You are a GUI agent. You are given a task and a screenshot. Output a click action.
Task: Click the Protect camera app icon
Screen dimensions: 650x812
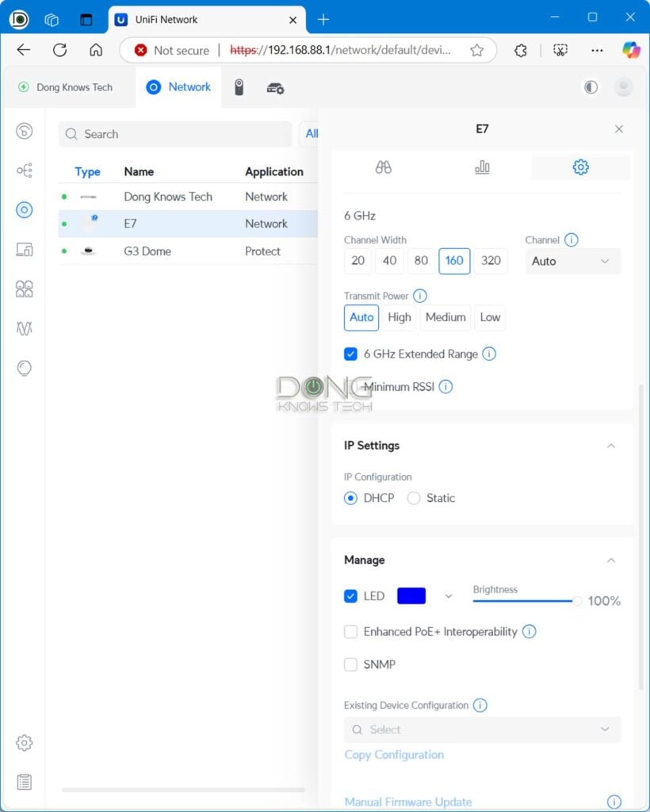pyautogui.click(x=239, y=87)
